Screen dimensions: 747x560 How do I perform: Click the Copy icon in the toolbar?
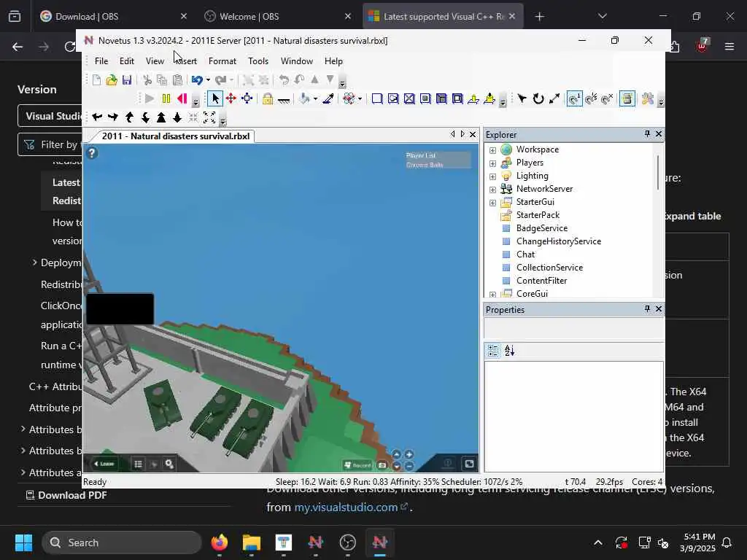pyautogui.click(x=162, y=80)
